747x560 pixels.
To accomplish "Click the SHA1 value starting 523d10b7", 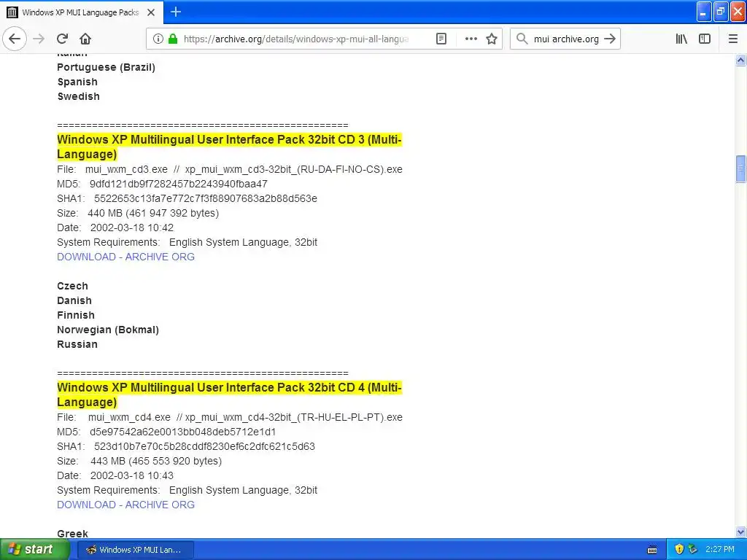I will coord(204,447).
